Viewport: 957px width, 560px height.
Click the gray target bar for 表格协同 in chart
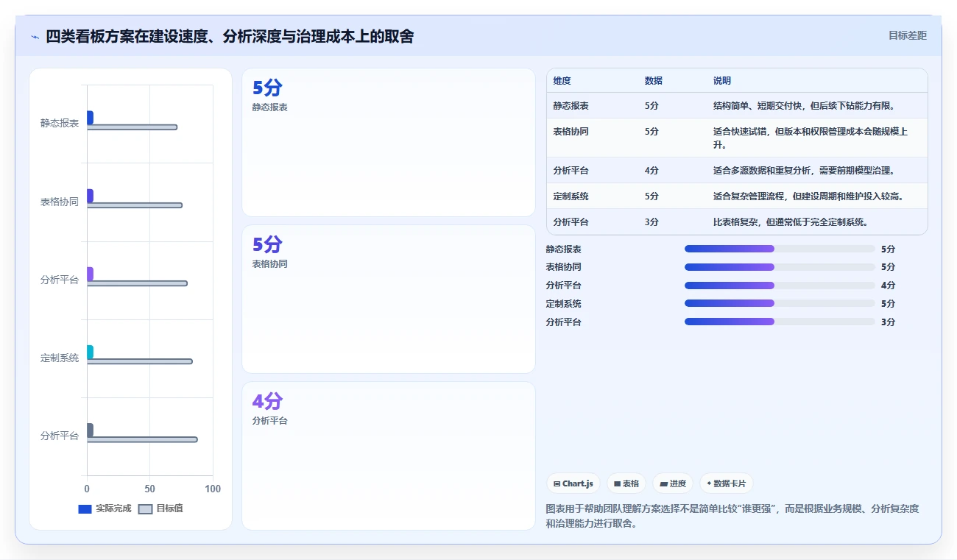click(135, 205)
